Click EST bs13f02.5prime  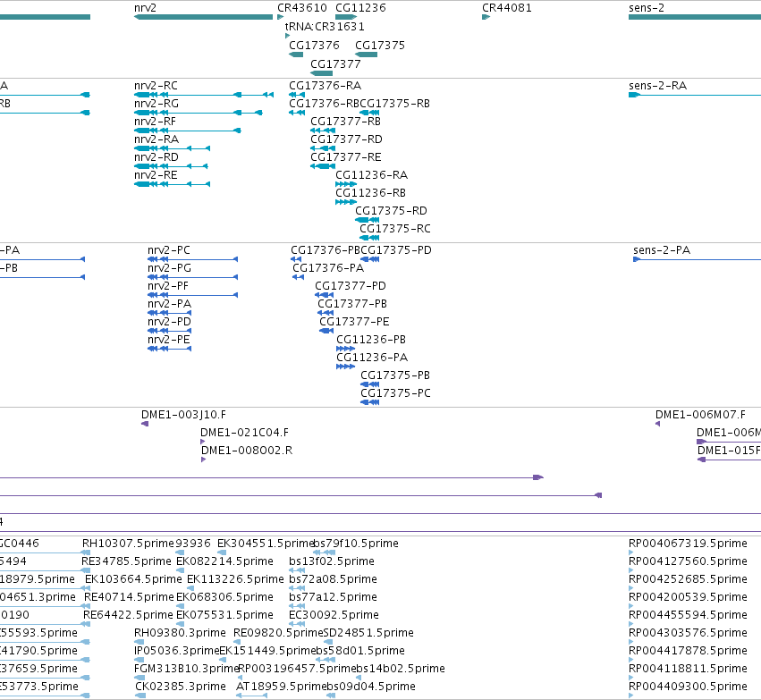pyautogui.click(x=332, y=561)
